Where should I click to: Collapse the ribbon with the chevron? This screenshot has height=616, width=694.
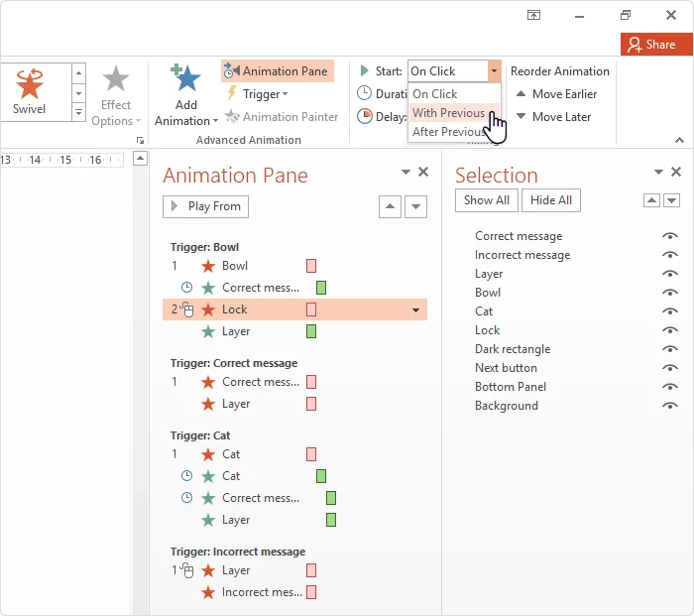coord(679,140)
